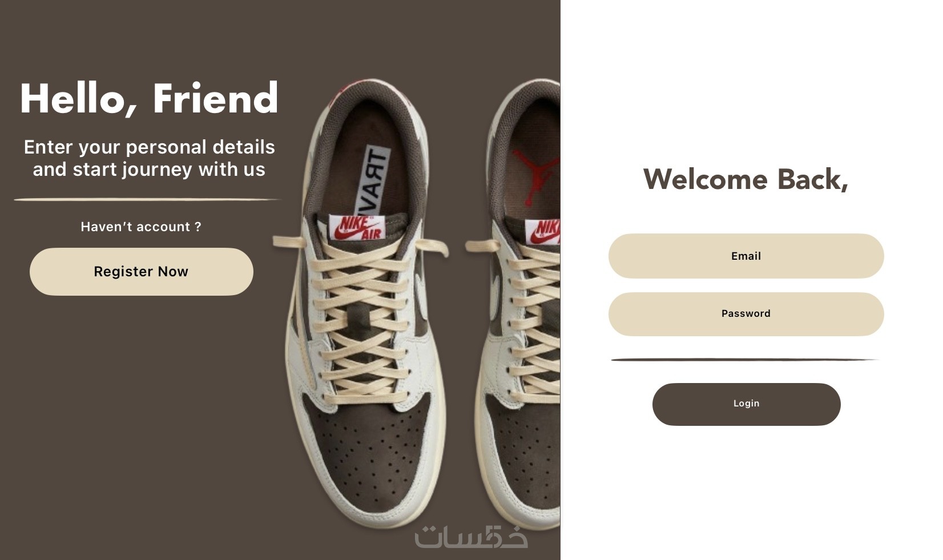Click the Welcome Back heading
Image resolution: width=943 pixels, height=560 pixels.
click(x=745, y=180)
